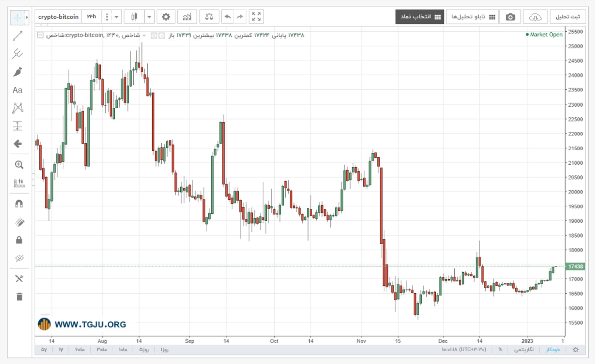
Task: Open the pitchfork tool
Action: point(17,54)
